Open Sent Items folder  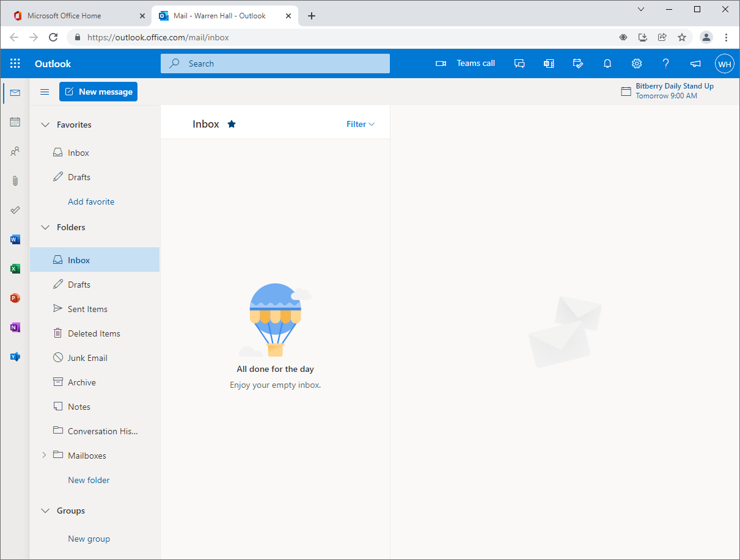click(x=95, y=309)
